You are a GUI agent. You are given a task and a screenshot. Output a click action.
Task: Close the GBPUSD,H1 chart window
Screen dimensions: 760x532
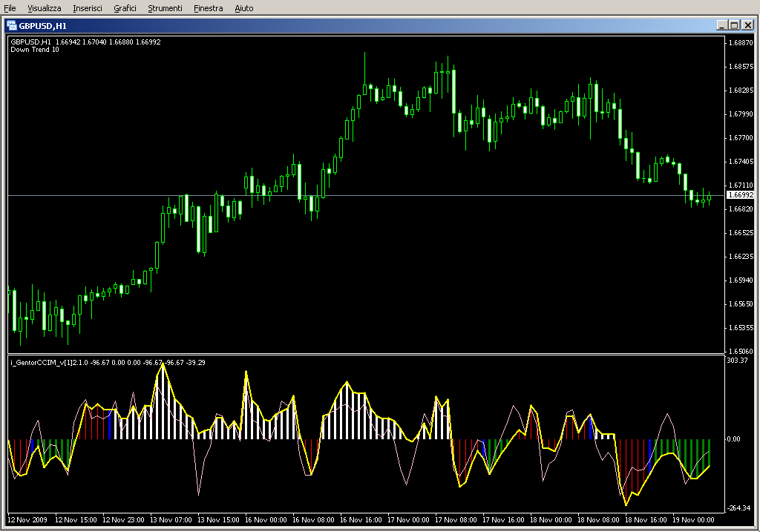[x=748, y=25]
